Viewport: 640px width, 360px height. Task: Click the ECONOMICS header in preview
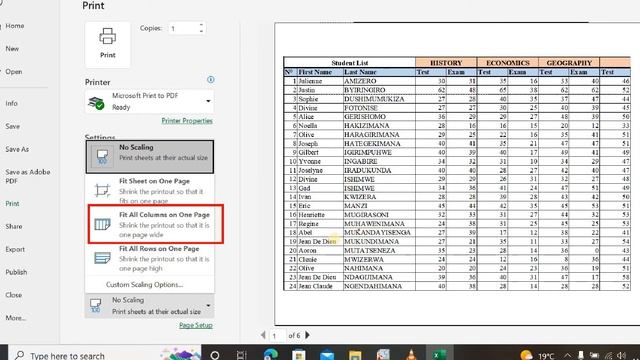508,63
